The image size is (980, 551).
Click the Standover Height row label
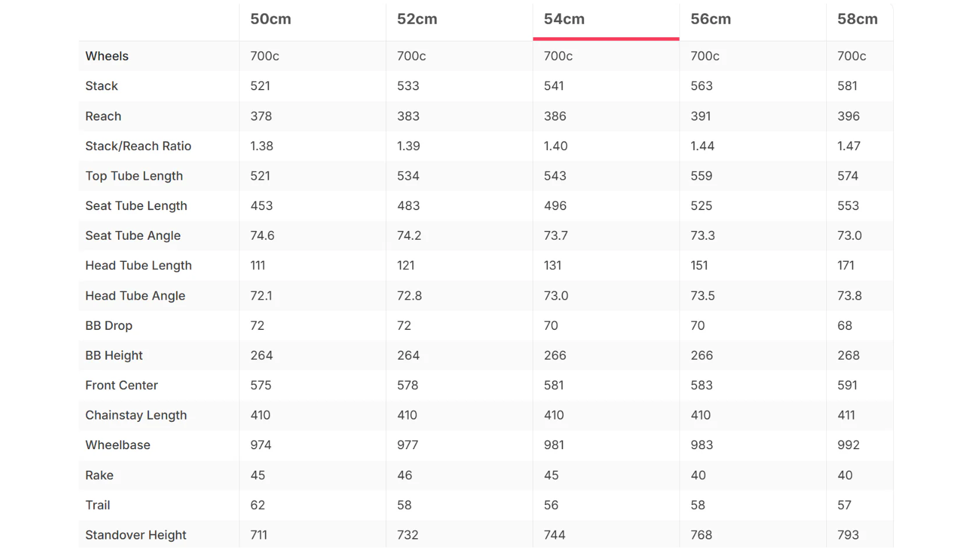point(136,535)
